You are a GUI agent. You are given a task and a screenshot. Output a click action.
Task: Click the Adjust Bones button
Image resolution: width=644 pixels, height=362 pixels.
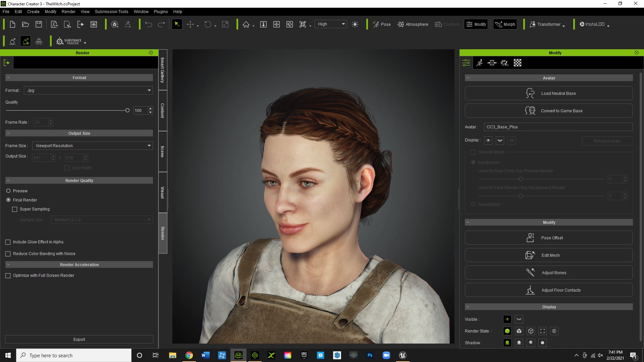tap(549, 273)
